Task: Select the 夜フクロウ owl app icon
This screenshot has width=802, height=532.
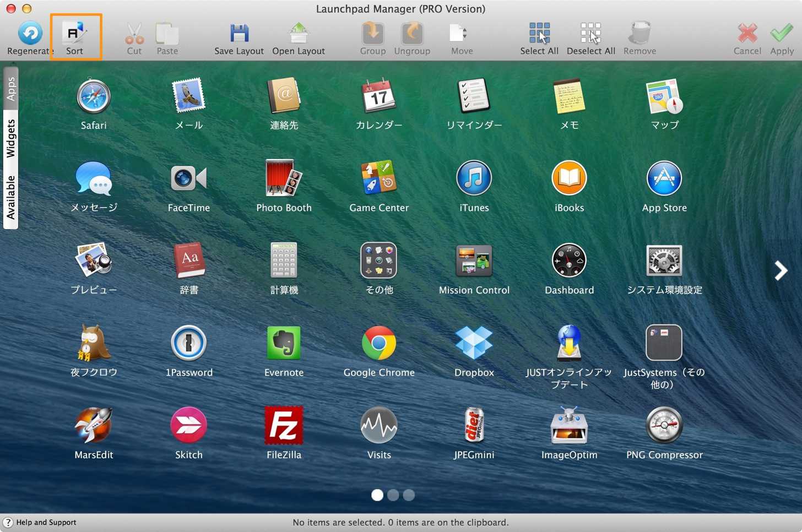Action: coord(94,343)
